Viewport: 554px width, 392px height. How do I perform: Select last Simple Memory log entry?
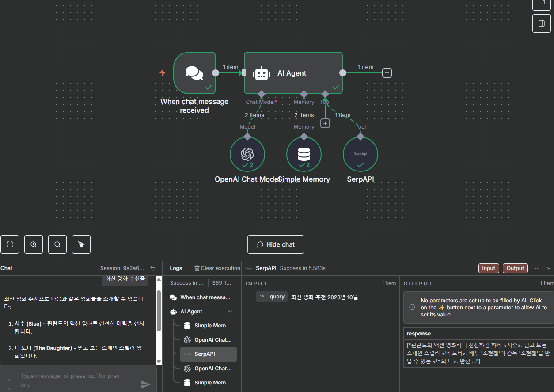tap(209, 382)
